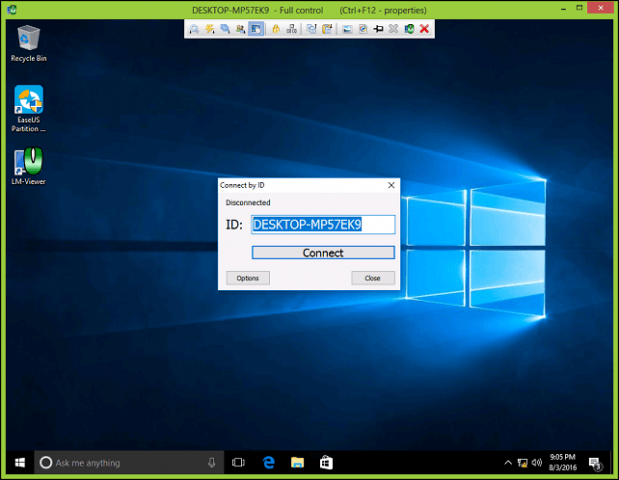The width and height of the screenshot is (619, 480).
Task: Click the gray crossed tools toolbar icon
Action: click(393, 29)
